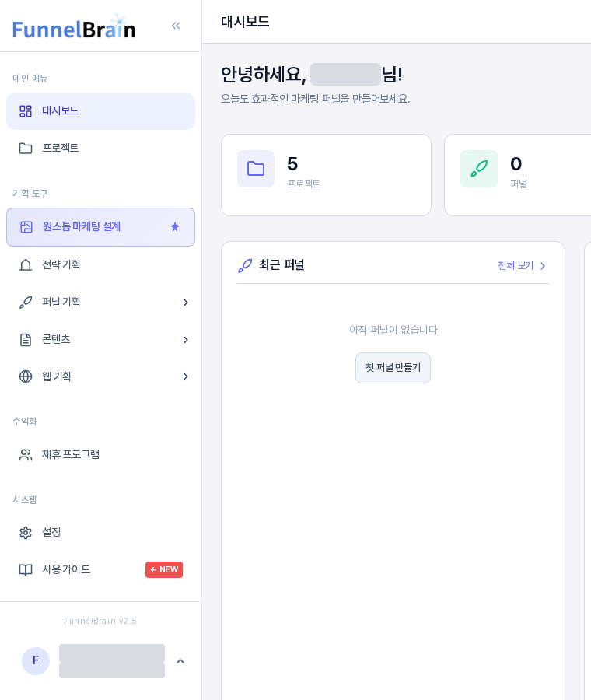Click the red NEW badge

pos(164,569)
